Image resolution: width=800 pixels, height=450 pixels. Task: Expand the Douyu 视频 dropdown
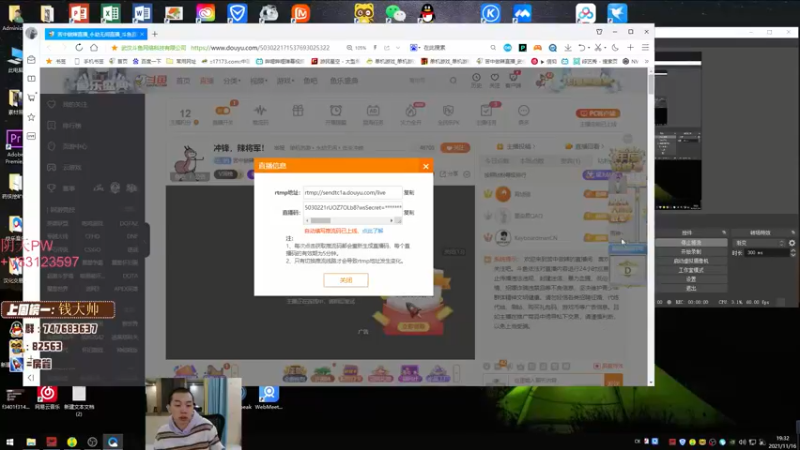pos(259,81)
